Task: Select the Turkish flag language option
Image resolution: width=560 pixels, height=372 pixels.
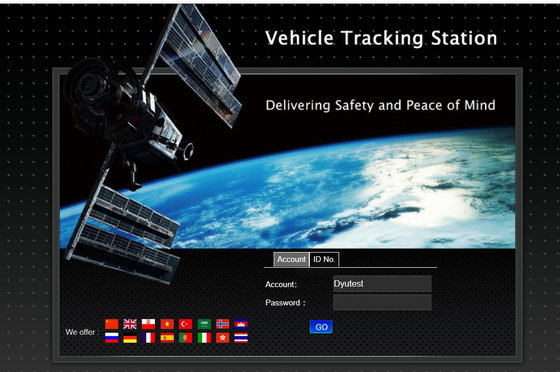Action: tap(185, 324)
